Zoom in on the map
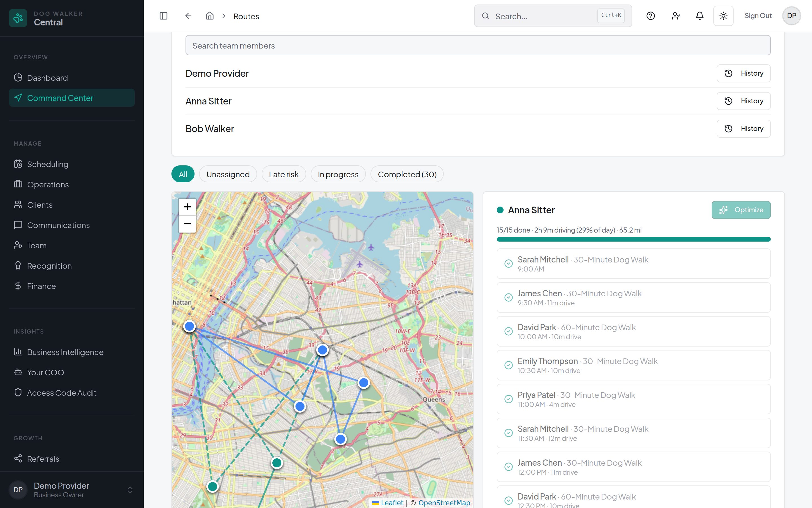Screen dimensions: 812x508 pos(187,207)
